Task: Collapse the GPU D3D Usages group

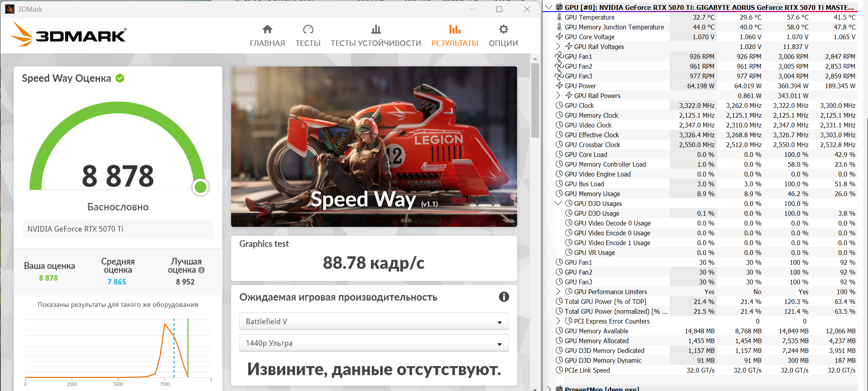Action: (559, 203)
